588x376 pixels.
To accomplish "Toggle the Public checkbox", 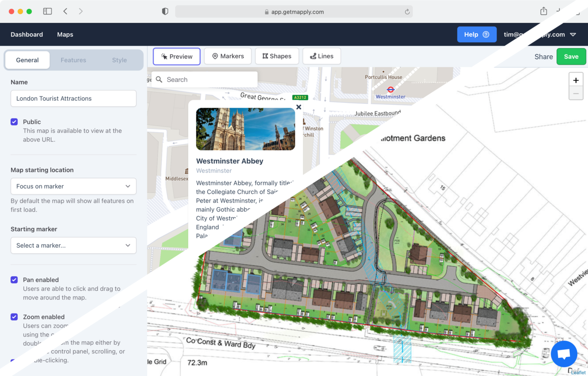I will tap(14, 122).
